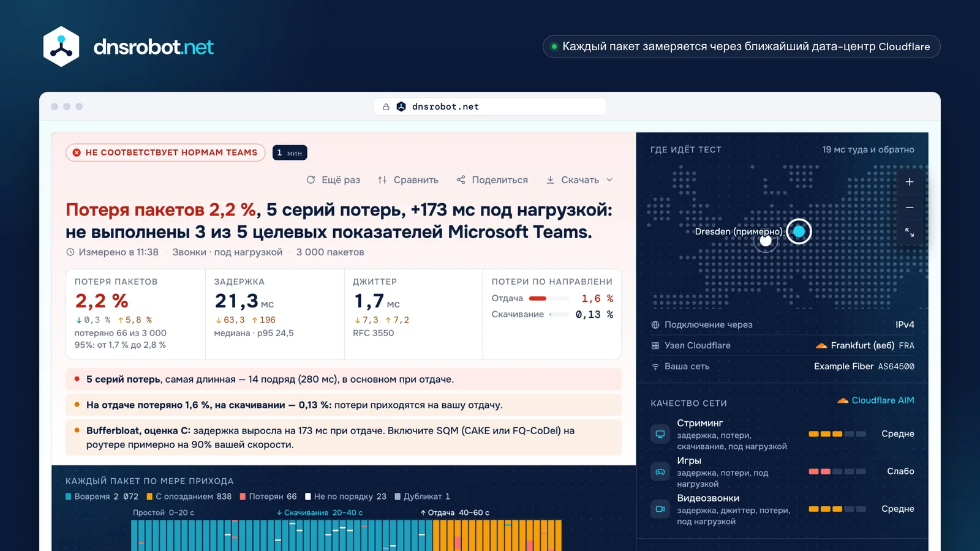Click the 'Bufferbloat, оценка C' finding row
This screenshot has width=980, height=551.
click(344, 438)
